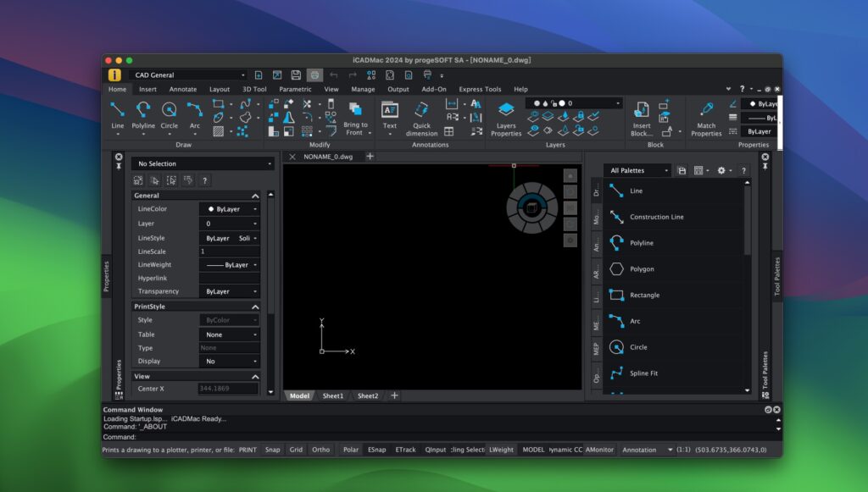Open the Sheet1 layout tab
Image resolution: width=868 pixels, height=492 pixels.
[x=331, y=395]
